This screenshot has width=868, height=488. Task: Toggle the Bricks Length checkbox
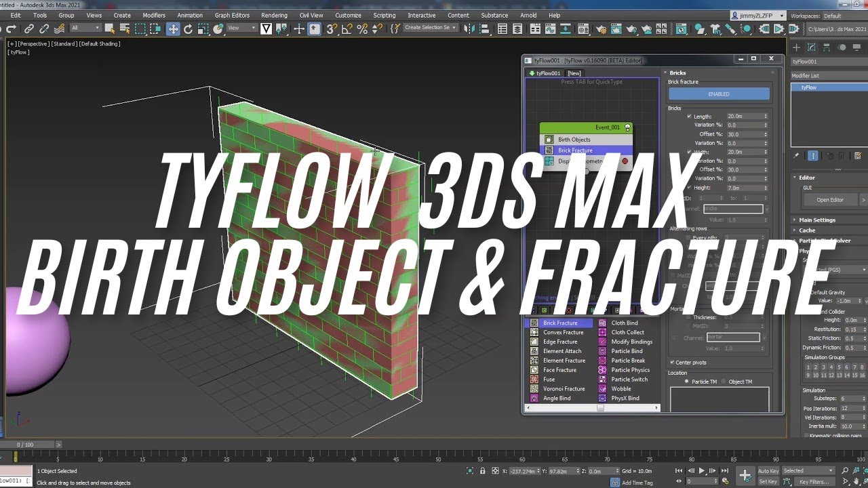coord(690,116)
